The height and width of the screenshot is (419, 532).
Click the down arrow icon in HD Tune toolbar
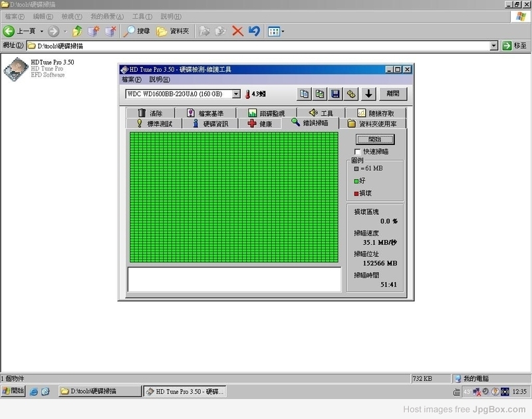pyautogui.click(x=368, y=94)
